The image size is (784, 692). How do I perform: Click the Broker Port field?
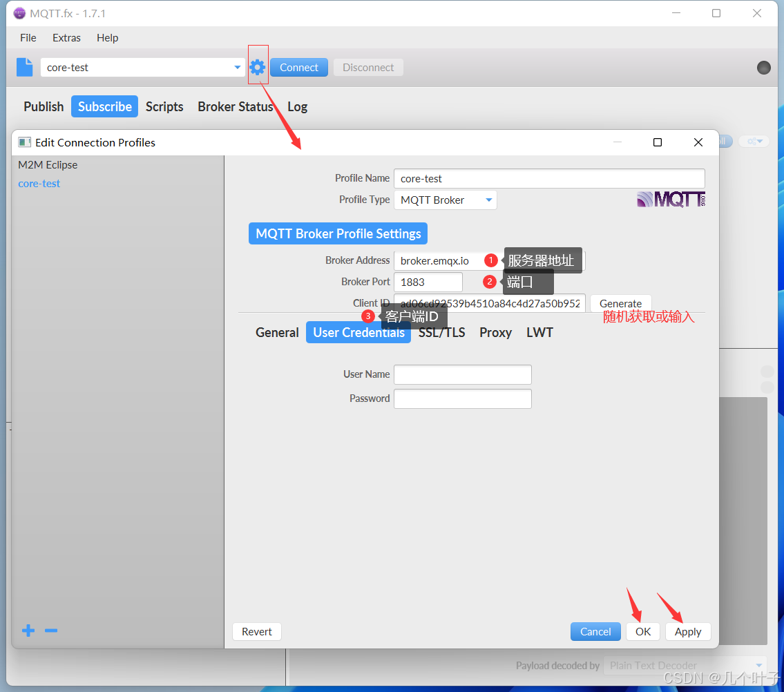click(428, 282)
